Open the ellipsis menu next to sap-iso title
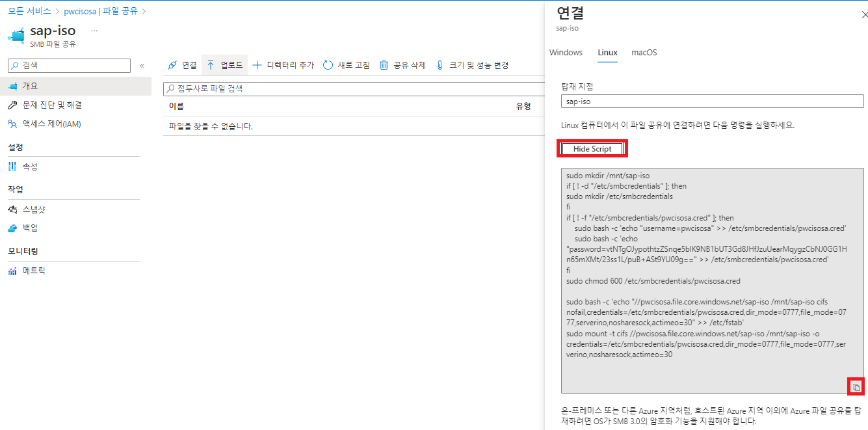The height and width of the screenshot is (430, 868). [x=94, y=31]
